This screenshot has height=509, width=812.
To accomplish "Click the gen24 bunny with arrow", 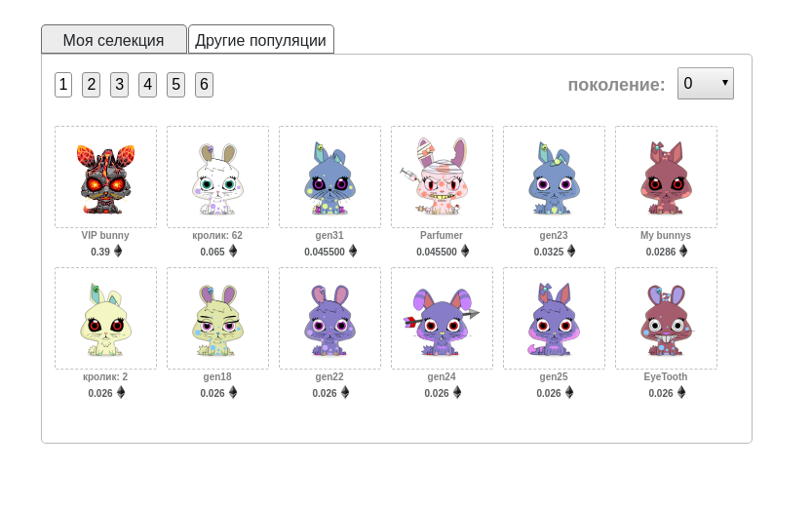I will click(x=442, y=319).
